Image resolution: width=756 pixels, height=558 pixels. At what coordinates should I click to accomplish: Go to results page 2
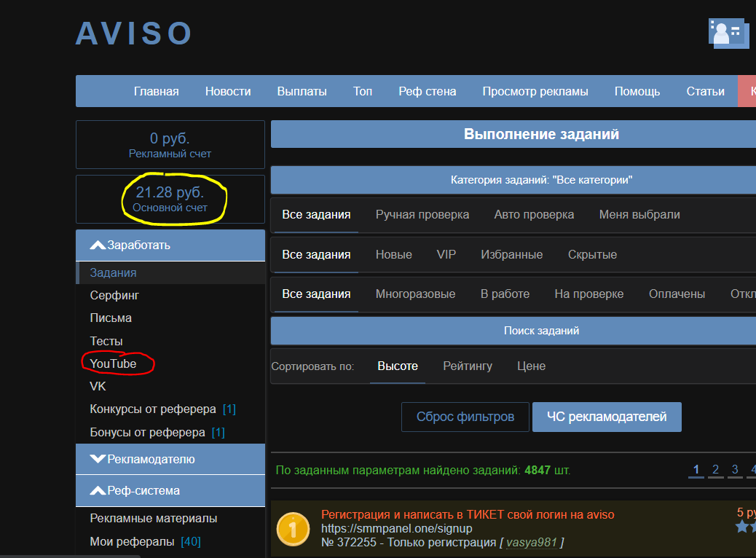(x=715, y=469)
